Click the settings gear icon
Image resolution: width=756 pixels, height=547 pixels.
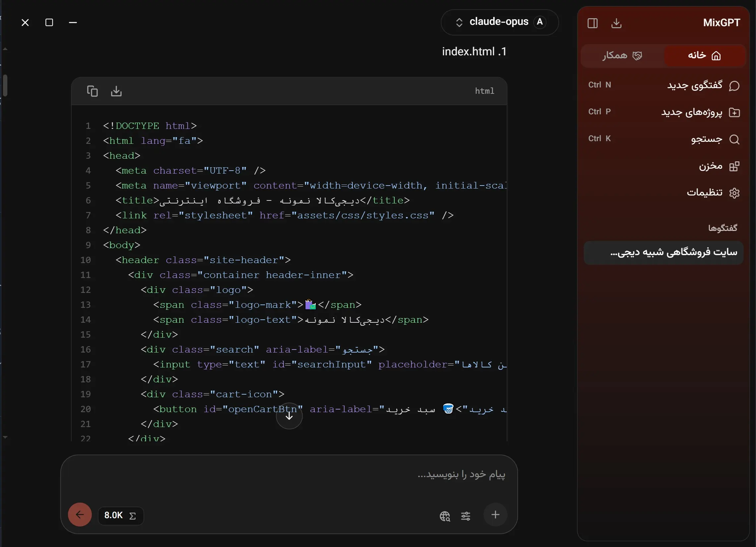734,193
